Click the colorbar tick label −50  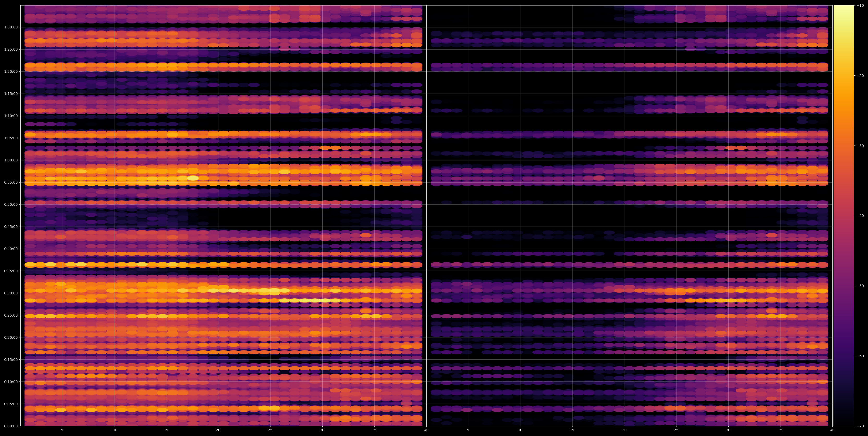coord(860,286)
